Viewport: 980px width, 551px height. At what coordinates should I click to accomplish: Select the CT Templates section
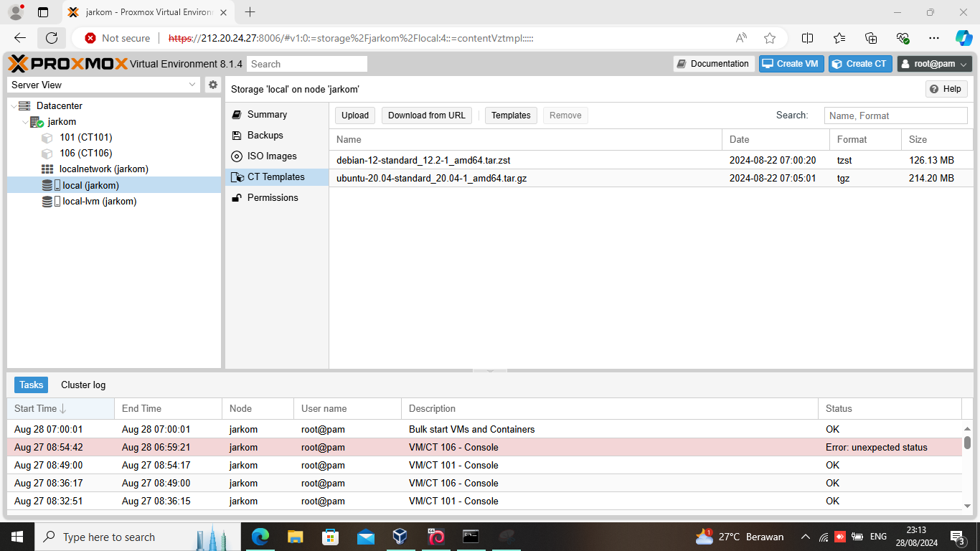tap(276, 177)
